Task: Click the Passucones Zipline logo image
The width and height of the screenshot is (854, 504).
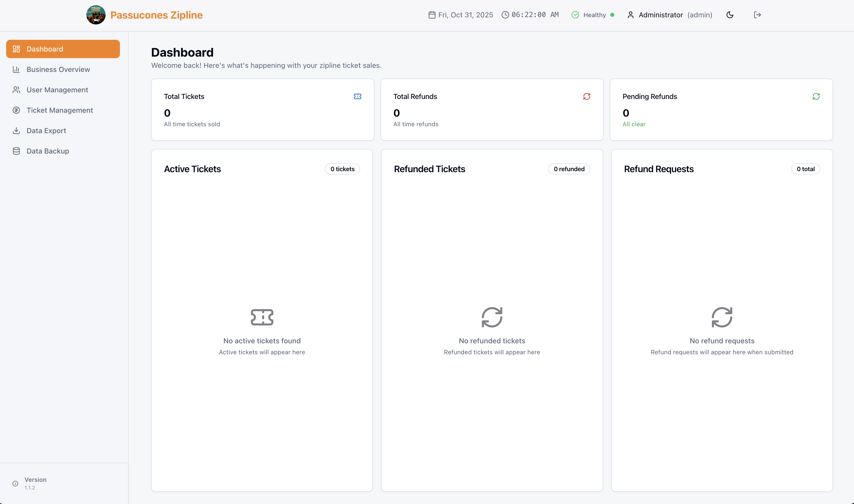Action: (96, 15)
